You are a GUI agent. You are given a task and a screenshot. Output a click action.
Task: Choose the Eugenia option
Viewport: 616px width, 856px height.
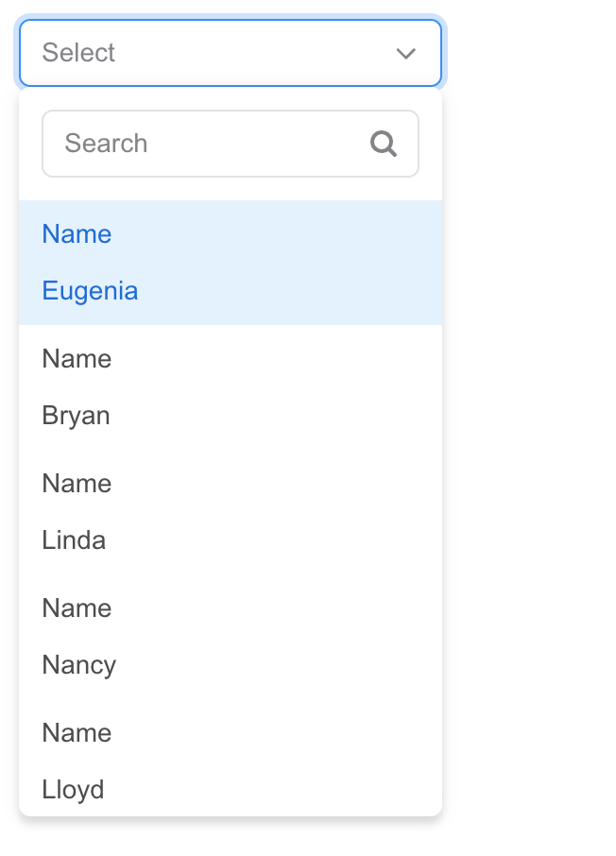(231, 263)
